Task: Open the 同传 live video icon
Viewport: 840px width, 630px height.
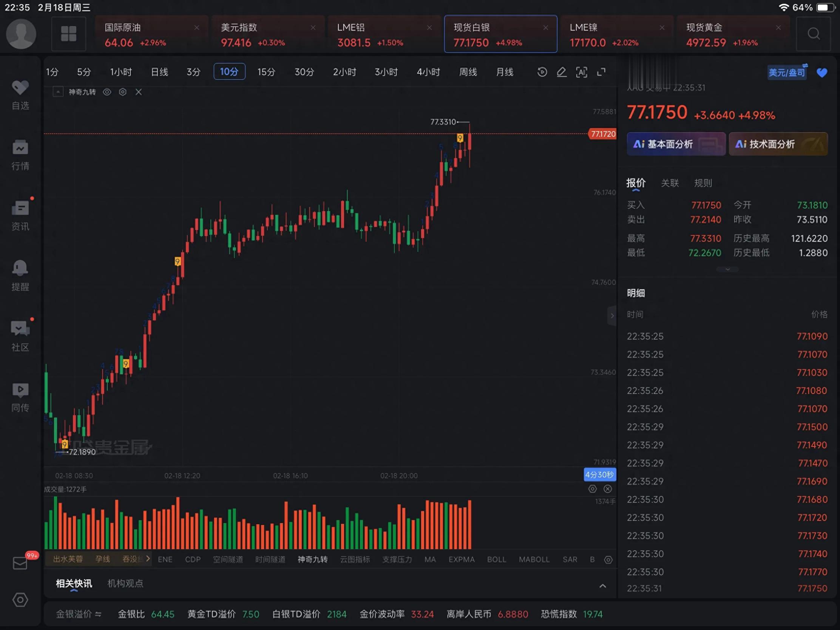Action: tap(20, 390)
